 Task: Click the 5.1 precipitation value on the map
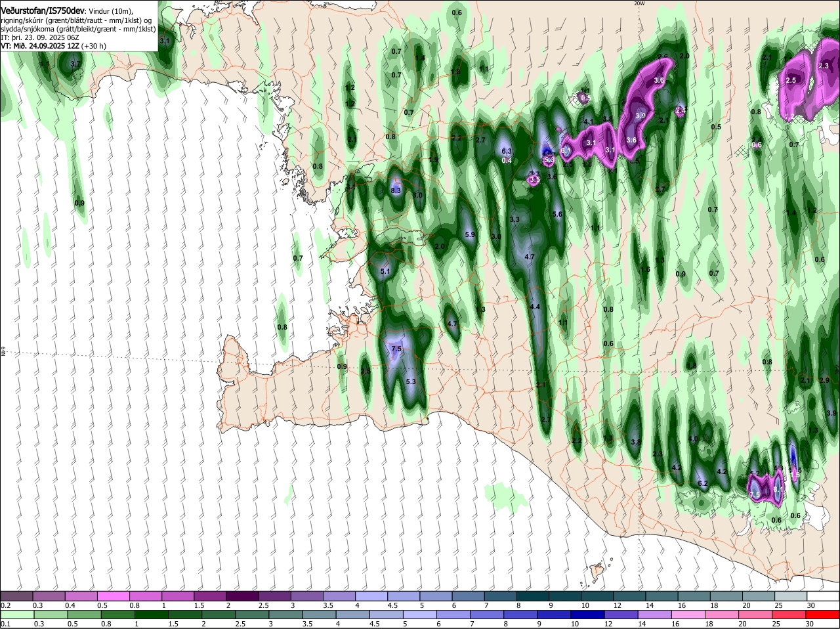385,271
